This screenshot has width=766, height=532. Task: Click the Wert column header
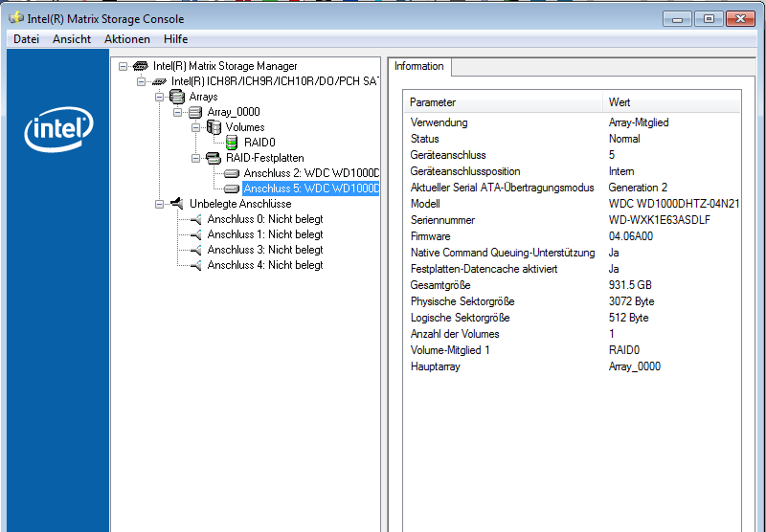[x=671, y=102]
